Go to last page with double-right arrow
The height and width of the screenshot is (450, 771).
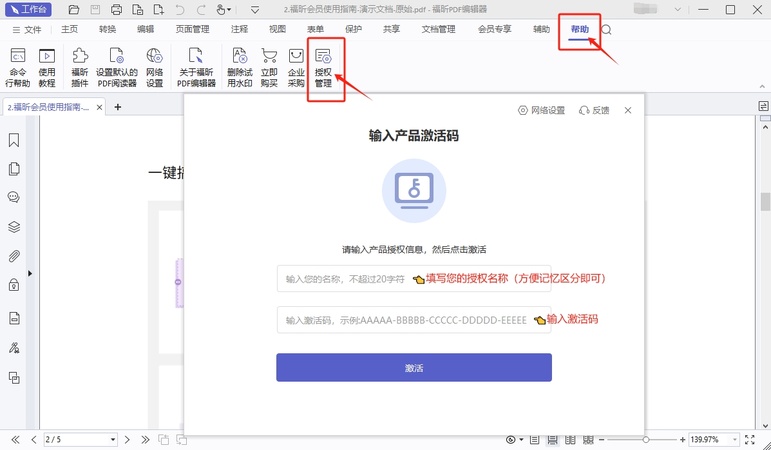point(145,440)
